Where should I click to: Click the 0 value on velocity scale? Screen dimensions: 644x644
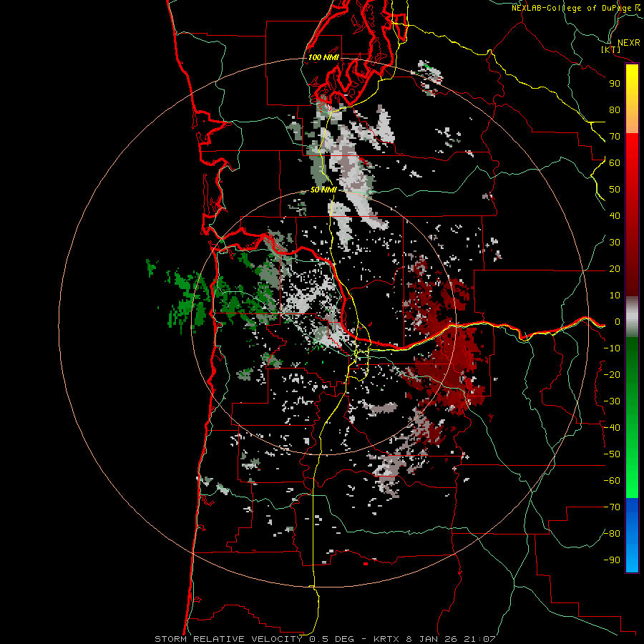(x=618, y=322)
